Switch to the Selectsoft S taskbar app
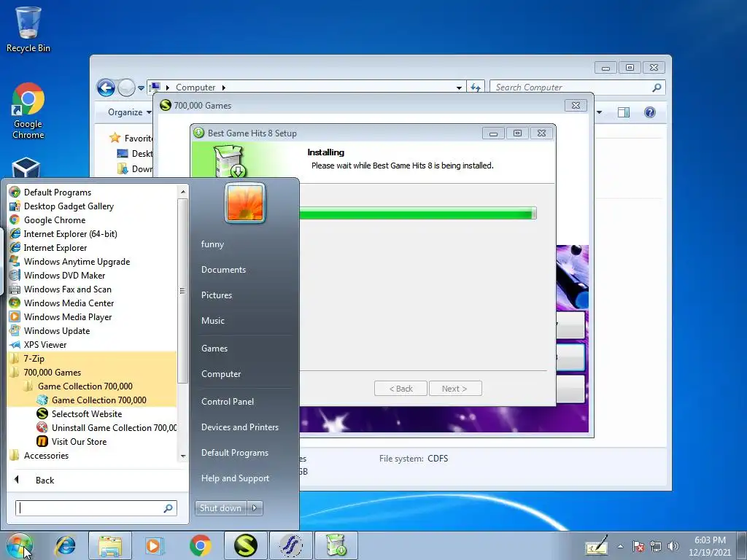Image resolution: width=747 pixels, height=560 pixels. coord(245,545)
